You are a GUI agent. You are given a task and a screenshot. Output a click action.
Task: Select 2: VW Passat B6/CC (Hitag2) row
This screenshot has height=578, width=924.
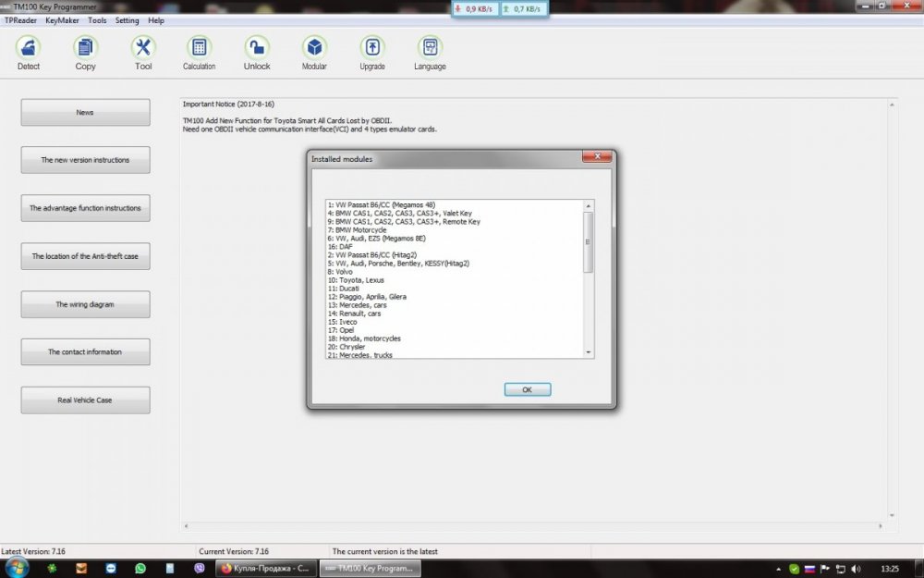[x=372, y=255]
